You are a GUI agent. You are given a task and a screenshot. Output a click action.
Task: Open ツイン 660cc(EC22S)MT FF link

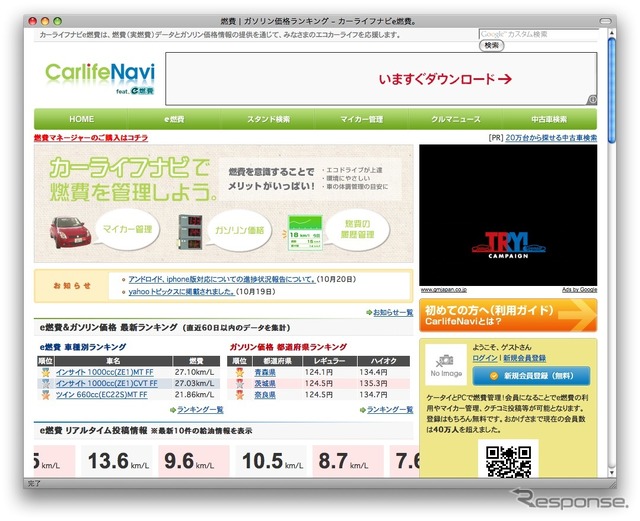pyautogui.click(x=102, y=395)
